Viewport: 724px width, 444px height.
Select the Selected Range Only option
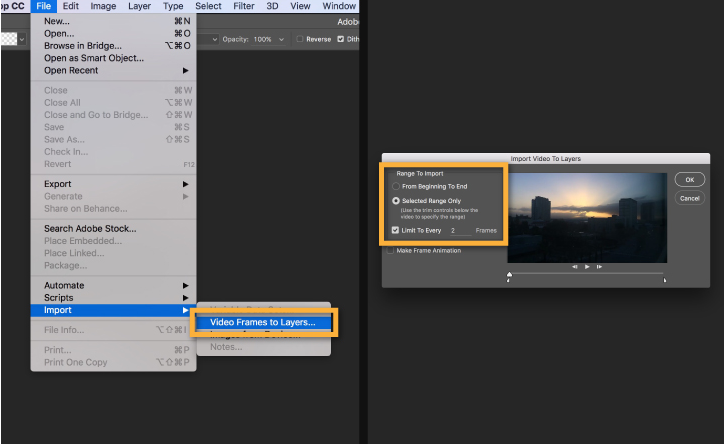(396, 201)
